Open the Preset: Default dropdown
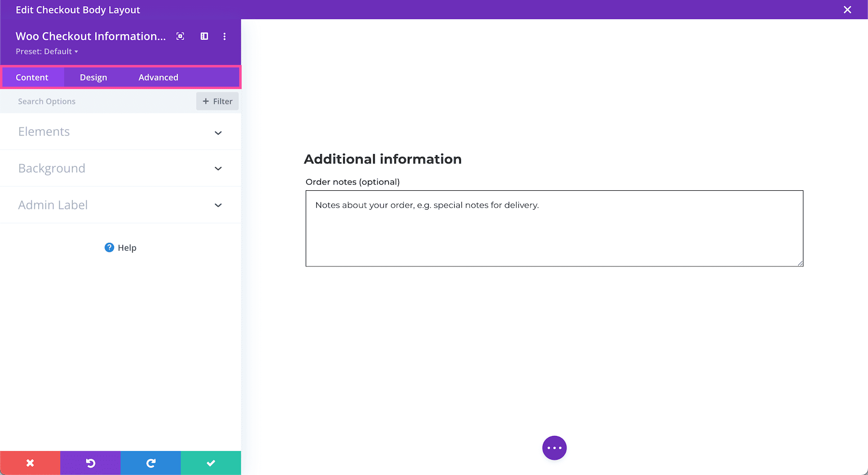 pos(47,52)
